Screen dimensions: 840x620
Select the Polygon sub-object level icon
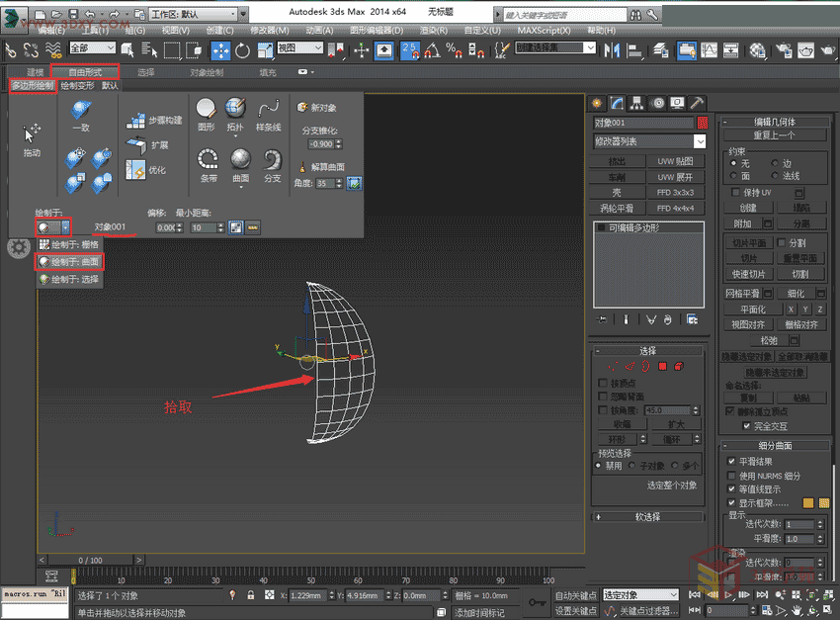[663, 367]
